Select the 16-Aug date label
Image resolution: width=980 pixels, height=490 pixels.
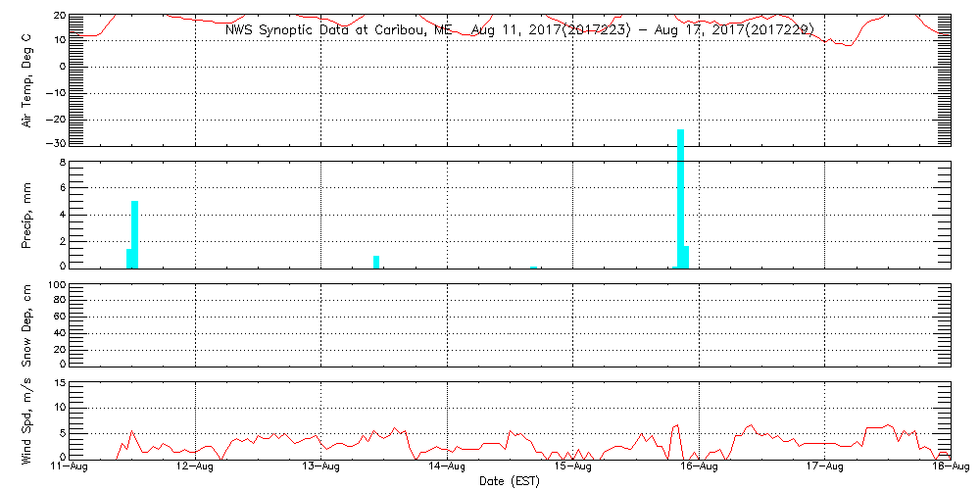tap(699, 466)
